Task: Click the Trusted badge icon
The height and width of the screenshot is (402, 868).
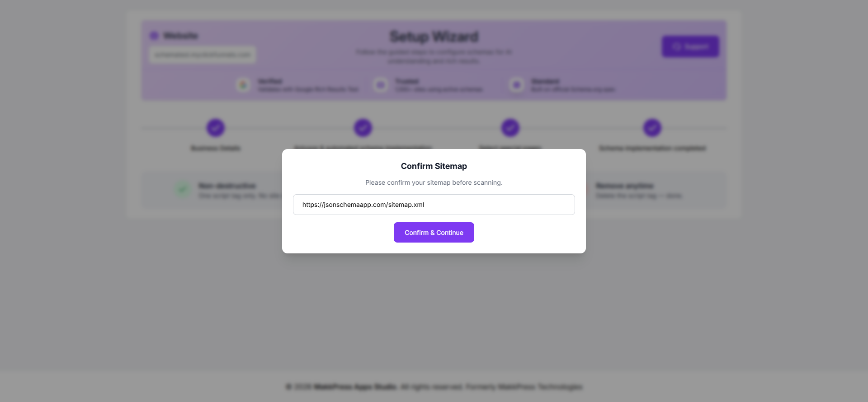Action: [381, 85]
